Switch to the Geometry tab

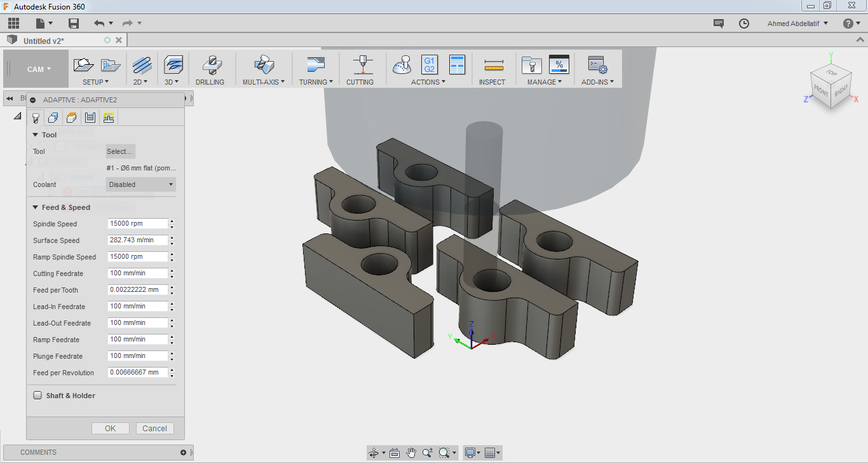[x=53, y=118]
